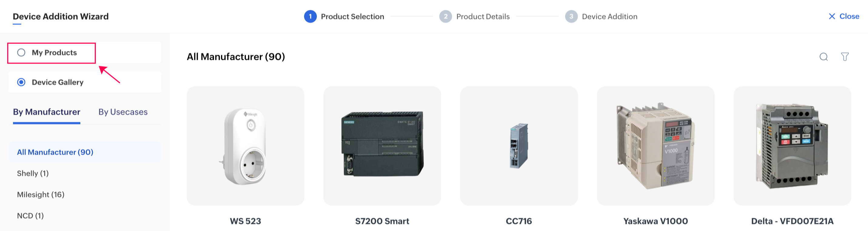
Task: Select All Manufacturer (90) in list
Action: coord(55,152)
